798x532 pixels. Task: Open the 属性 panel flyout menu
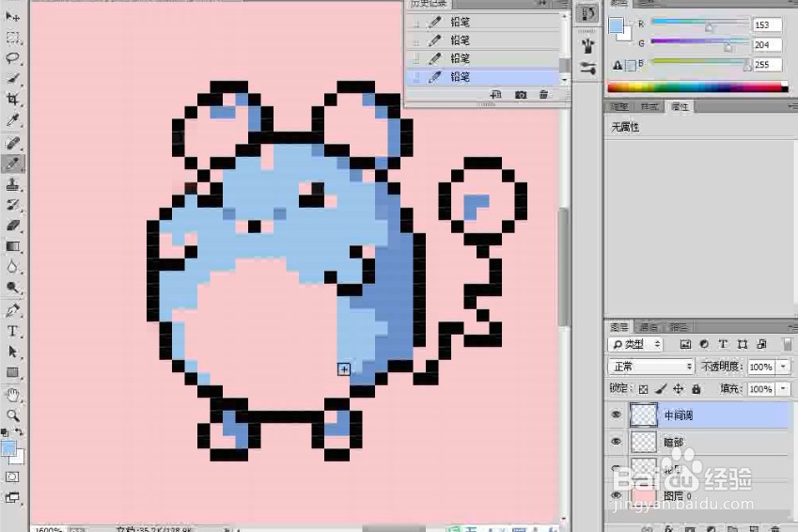point(792,106)
